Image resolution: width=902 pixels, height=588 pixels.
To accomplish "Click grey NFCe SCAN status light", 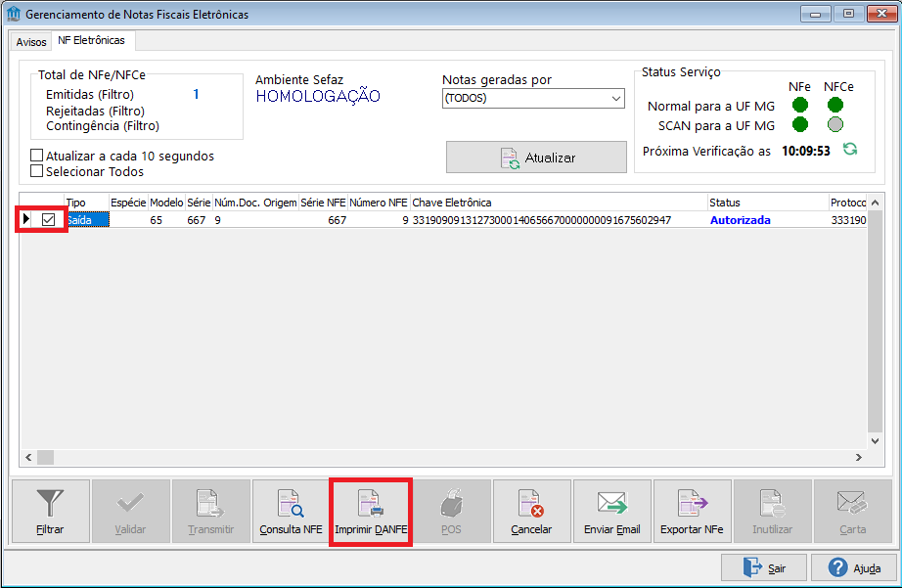I will (x=835, y=124).
